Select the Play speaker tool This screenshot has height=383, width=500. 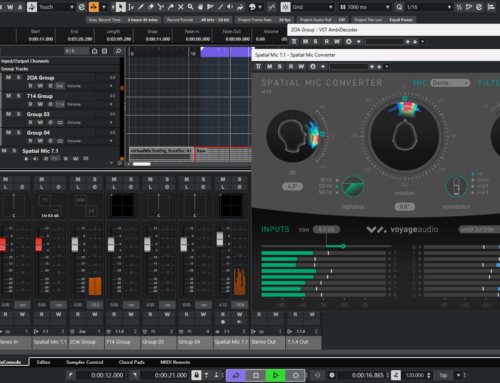click(x=230, y=7)
